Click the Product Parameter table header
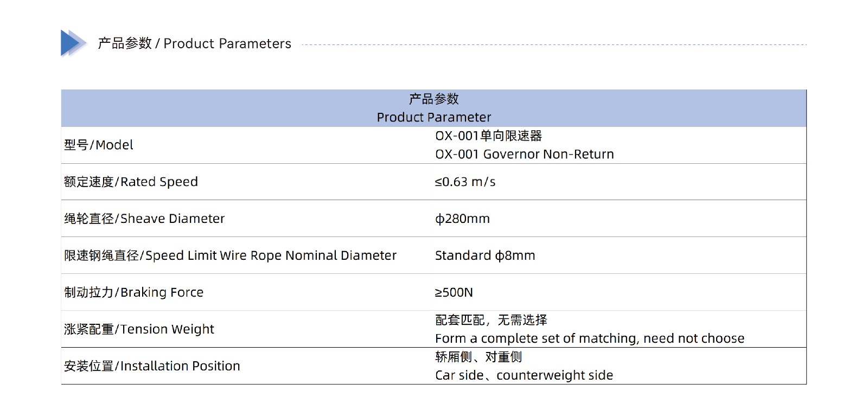 point(433,108)
